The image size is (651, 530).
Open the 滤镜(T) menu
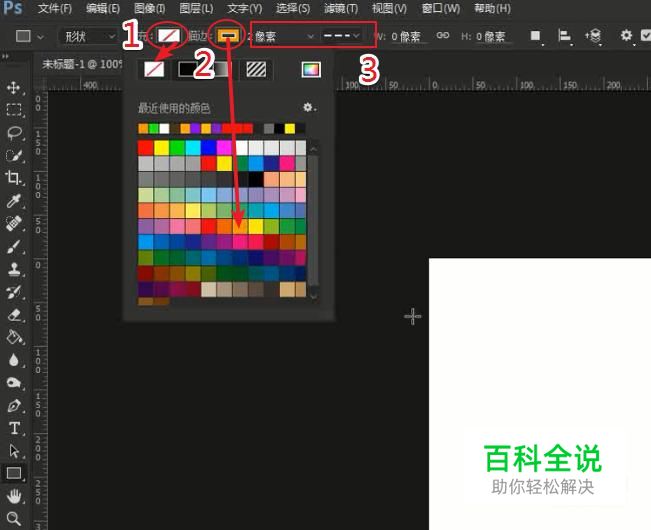pos(341,8)
